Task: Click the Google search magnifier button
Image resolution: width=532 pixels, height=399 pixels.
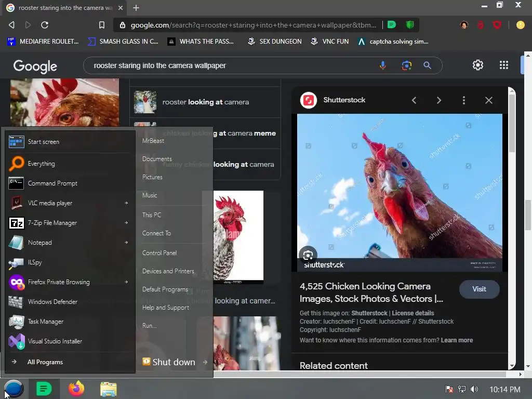Action: (x=427, y=65)
